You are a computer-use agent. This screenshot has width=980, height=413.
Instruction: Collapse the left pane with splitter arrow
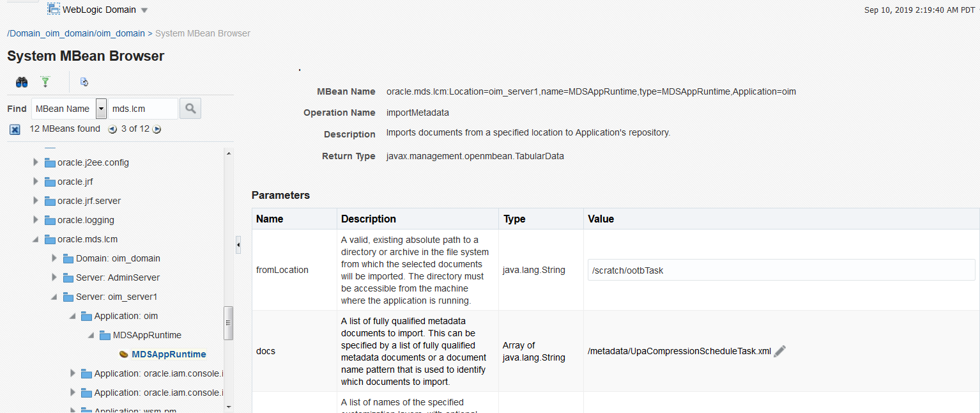238,244
